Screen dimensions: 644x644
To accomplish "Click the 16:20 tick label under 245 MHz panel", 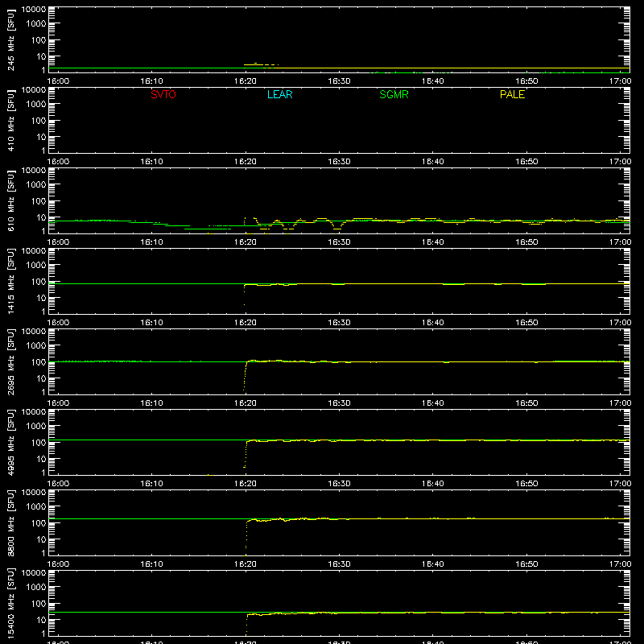I will [246, 81].
